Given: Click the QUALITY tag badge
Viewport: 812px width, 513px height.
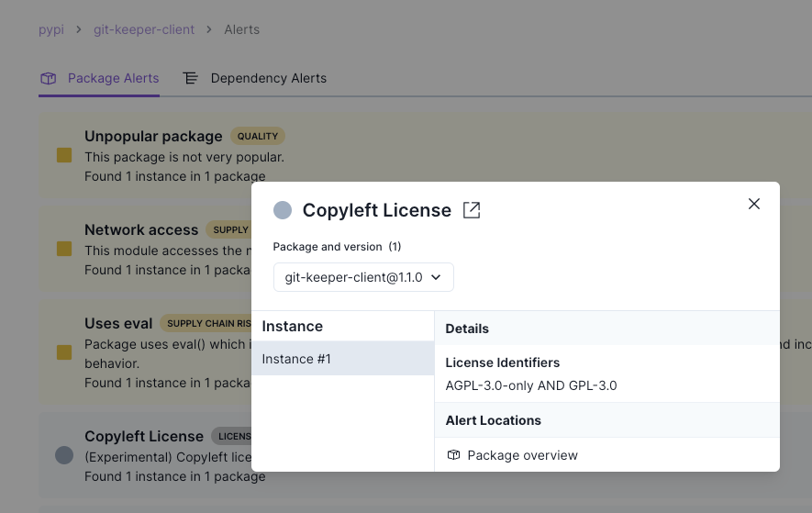Looking at the screenshot, I should point(258,136).
